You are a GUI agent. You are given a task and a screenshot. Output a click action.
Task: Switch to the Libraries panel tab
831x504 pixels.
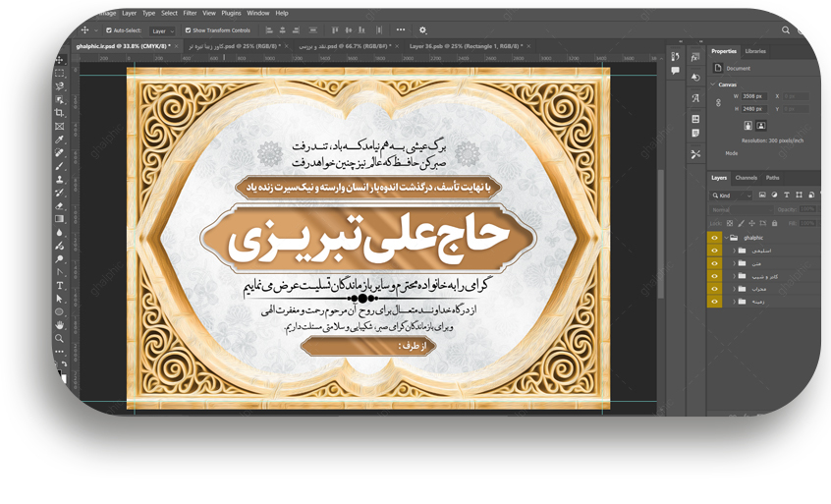point(755,51)
